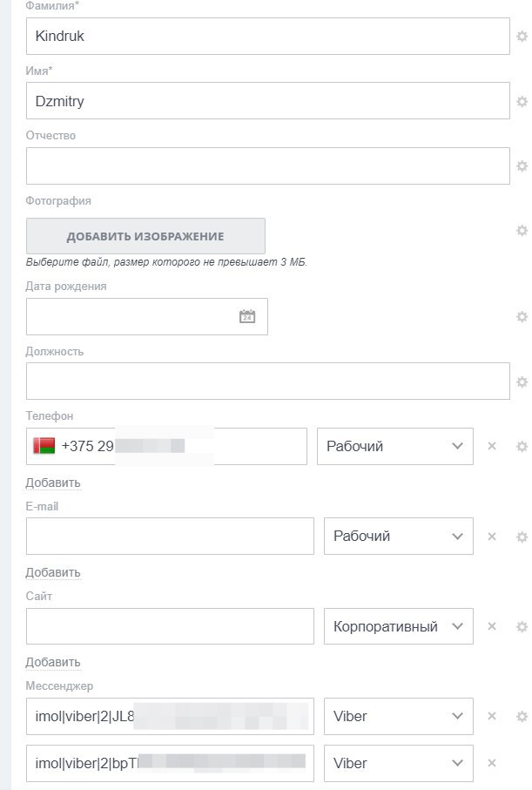
Task: Select the Belarus flag country selector
Action: (44, 446)
